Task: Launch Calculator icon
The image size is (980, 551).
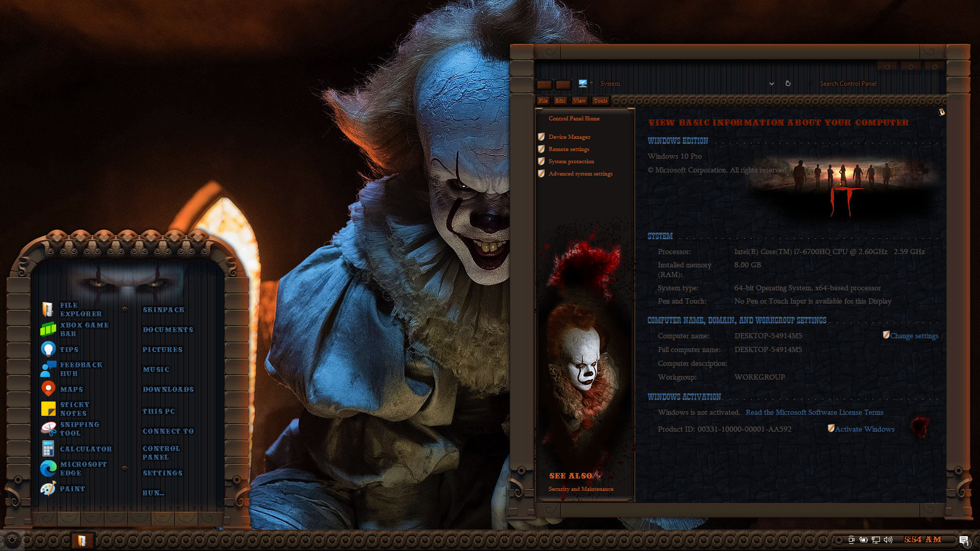Action: (x=48, y=448)
